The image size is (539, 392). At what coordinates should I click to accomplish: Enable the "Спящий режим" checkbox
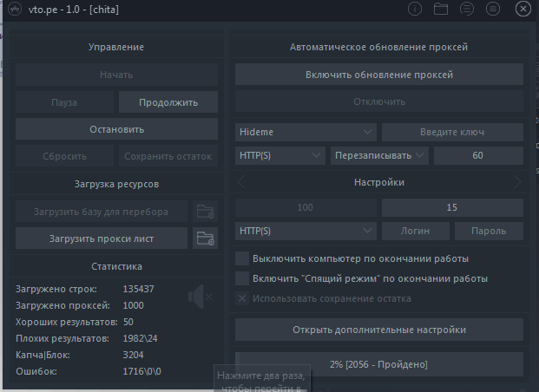pyautogui.click(x=242, y=278)
